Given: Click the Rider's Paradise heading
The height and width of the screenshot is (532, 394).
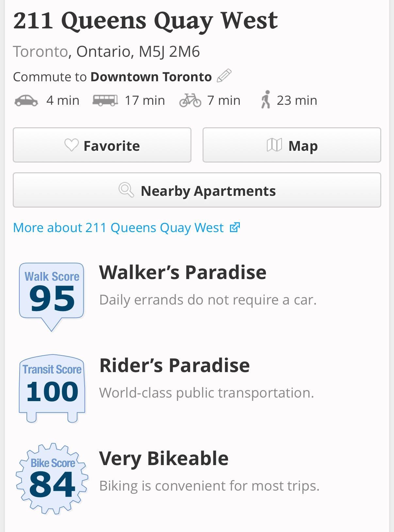Looking at the screenshot, I should (x=174, y=365).
